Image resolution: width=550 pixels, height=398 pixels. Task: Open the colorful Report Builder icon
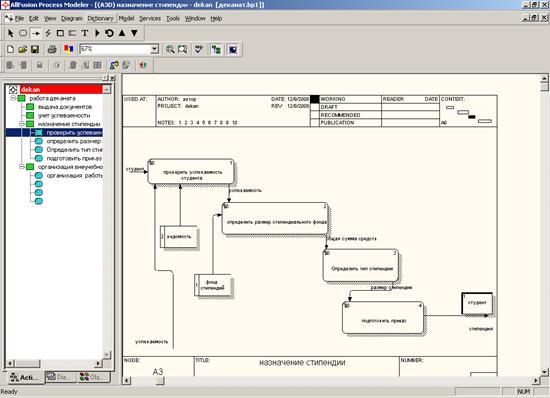click(69, 49)
